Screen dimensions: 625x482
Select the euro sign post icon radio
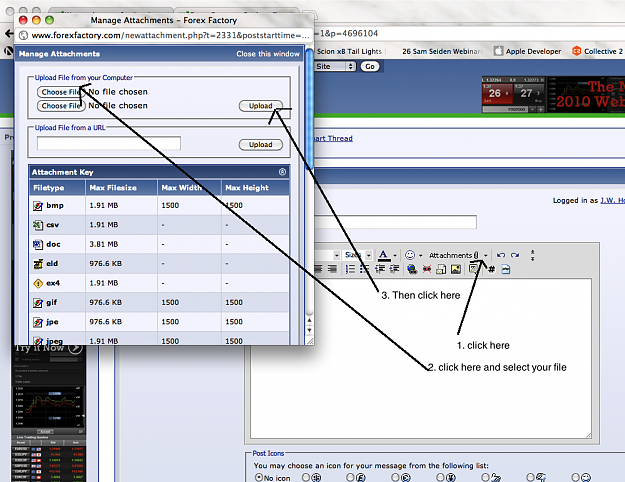(395, 477)
